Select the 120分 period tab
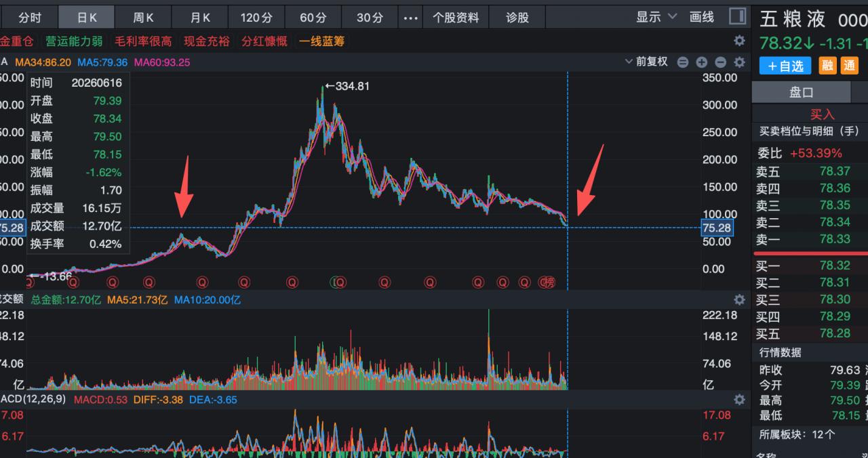The height and width of the screenshot is (458, 868). click(256, 18)
